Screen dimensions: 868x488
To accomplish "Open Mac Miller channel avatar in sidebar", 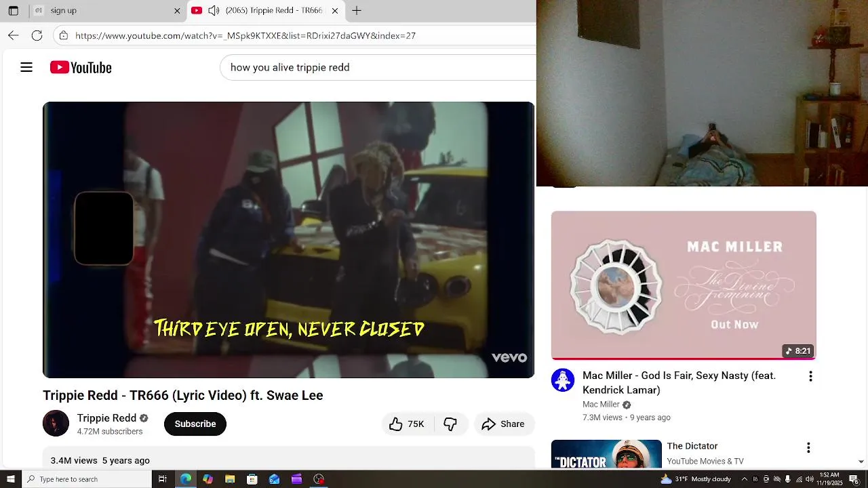I will coord(563,380).
